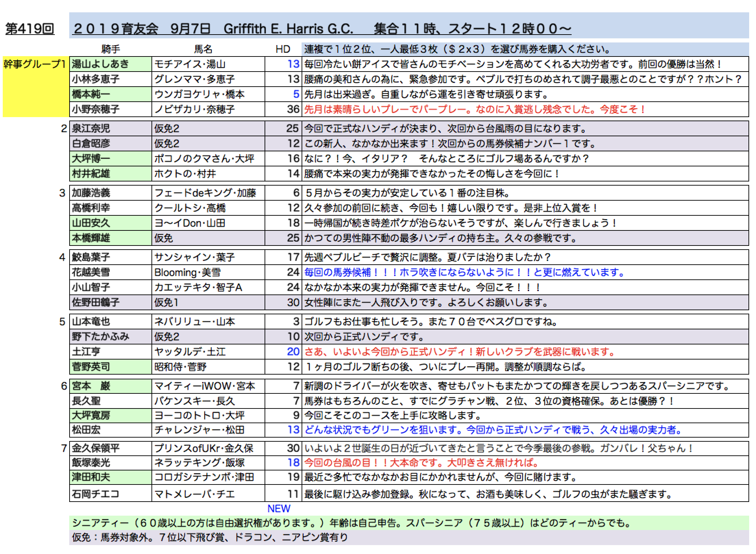
Task: Select rider cell 津田和夫
Action: pyautogui.click(x=111, y=477)
